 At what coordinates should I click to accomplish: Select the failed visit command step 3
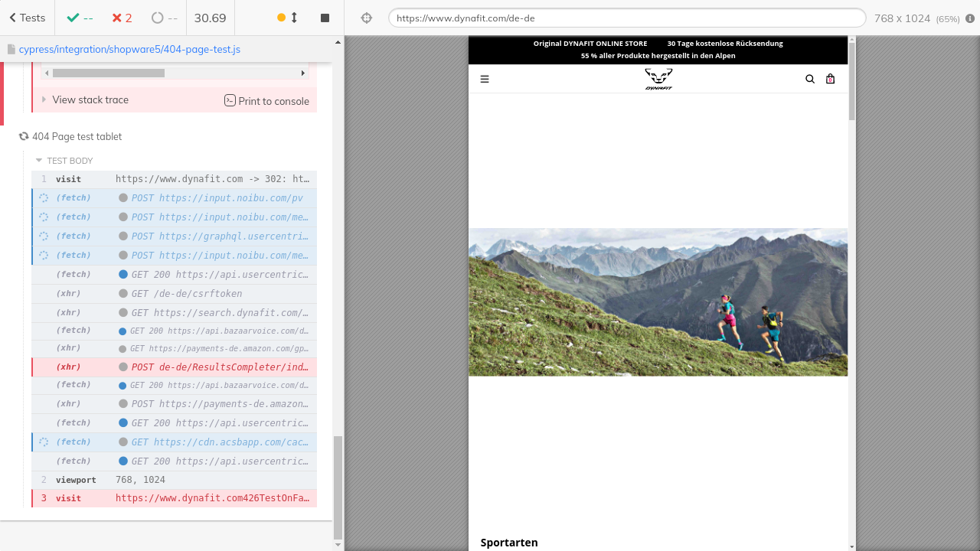click(175, 498)
